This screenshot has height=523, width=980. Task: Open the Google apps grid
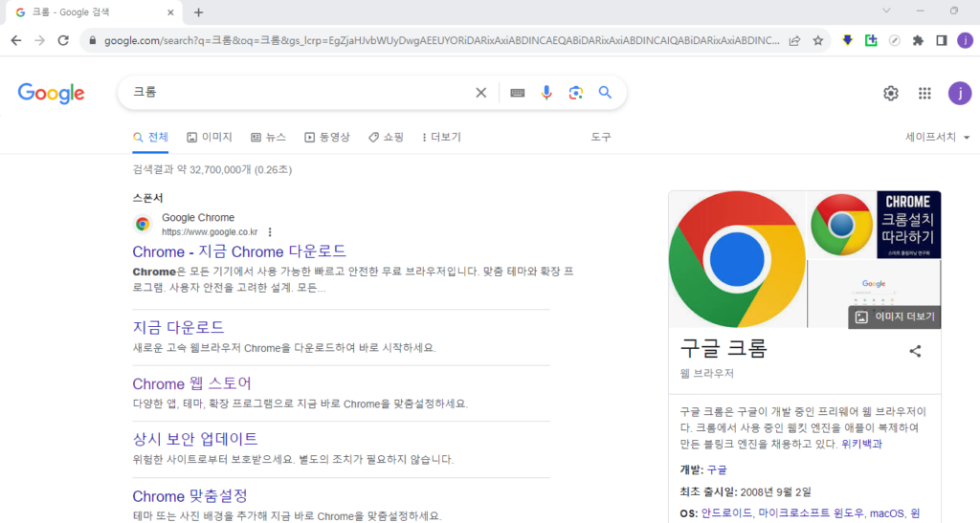924,94
